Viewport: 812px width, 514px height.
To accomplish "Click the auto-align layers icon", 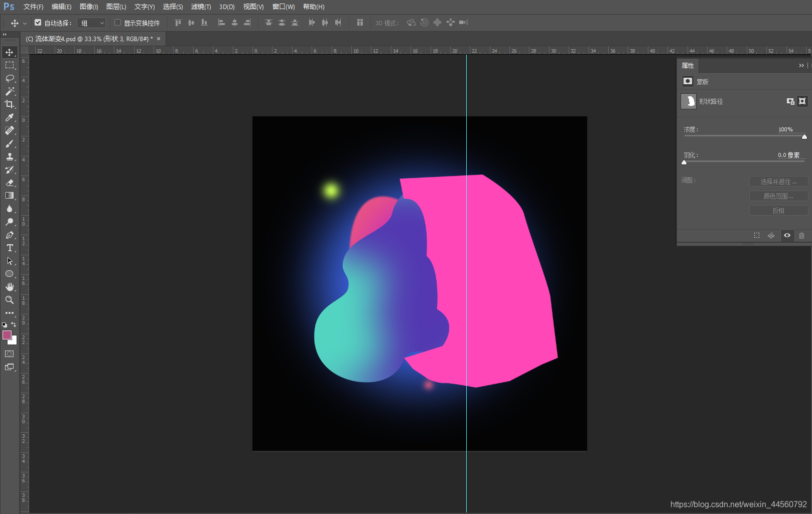I will (360, 23).
